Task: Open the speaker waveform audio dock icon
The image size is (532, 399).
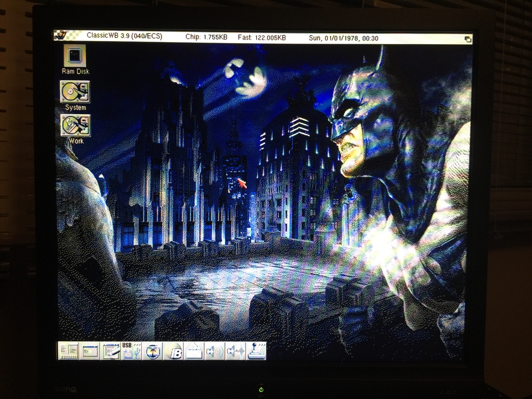Action: coord(235,351)
